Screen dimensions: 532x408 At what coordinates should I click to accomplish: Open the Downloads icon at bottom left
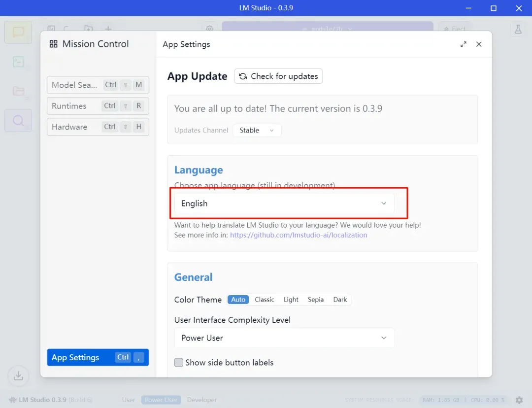(18, 375)
